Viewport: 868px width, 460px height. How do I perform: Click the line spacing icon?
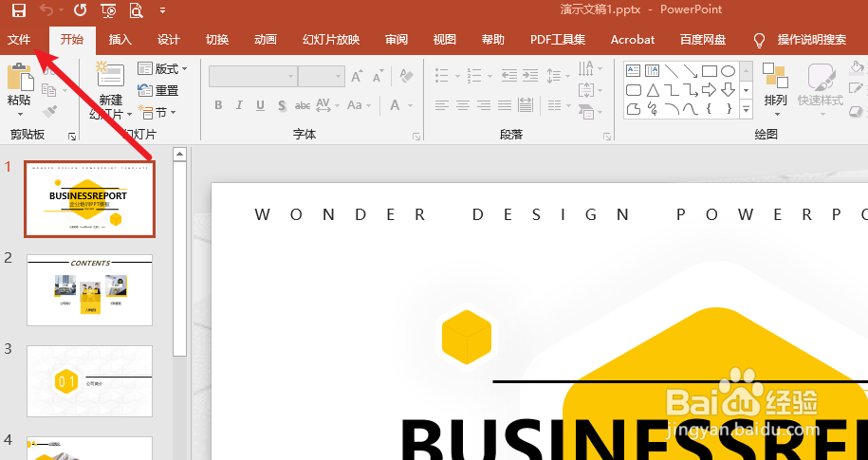[x=554, y=75]
